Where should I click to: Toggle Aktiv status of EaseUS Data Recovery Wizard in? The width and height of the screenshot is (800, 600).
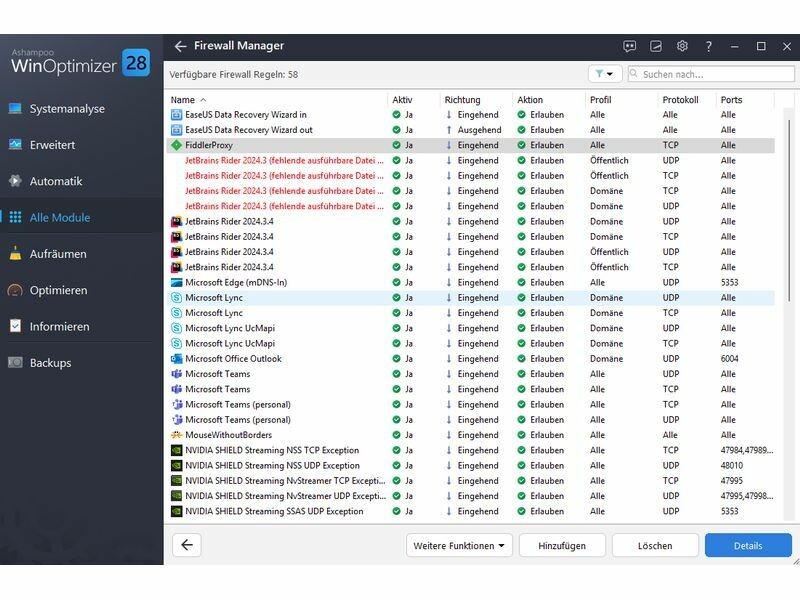pos(397,115)
